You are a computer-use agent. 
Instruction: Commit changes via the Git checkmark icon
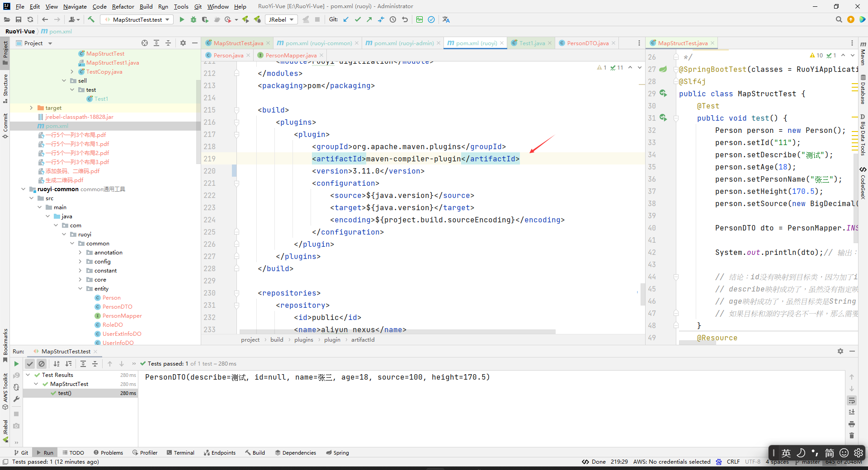click(x=358, y=19)
